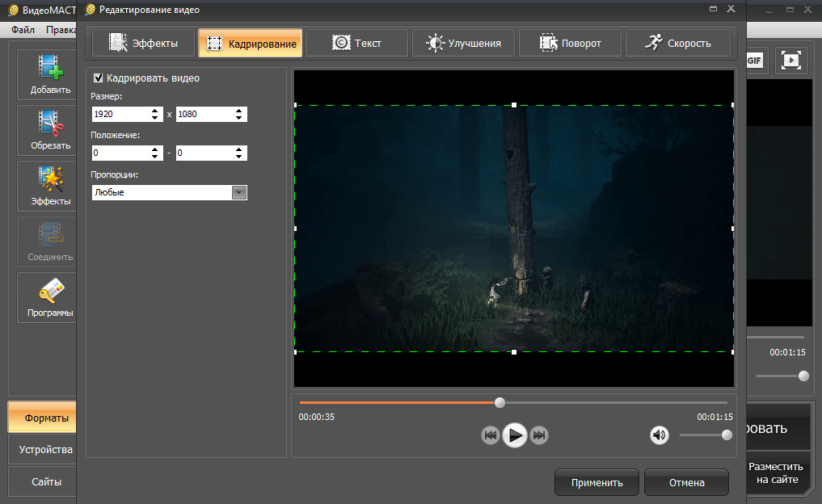Screen dimensions: 822x504
Task: Increase the first Положение value
Action: click(154, 149)
